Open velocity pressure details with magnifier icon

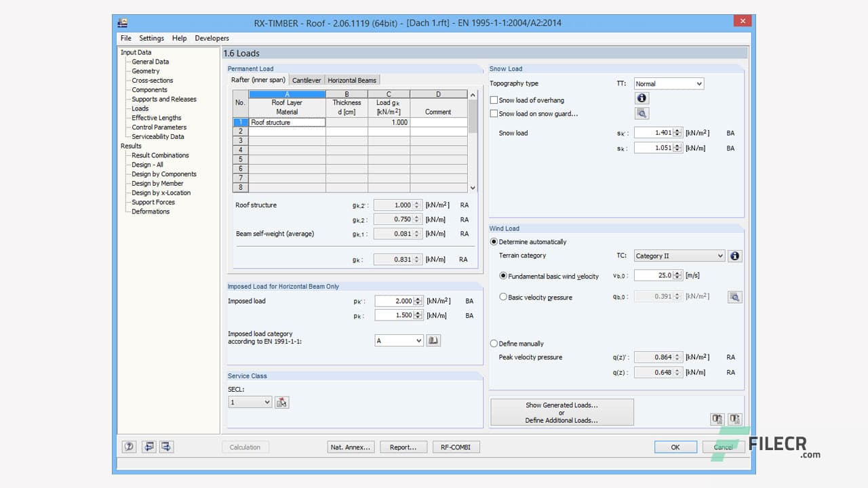click(734, 297)
